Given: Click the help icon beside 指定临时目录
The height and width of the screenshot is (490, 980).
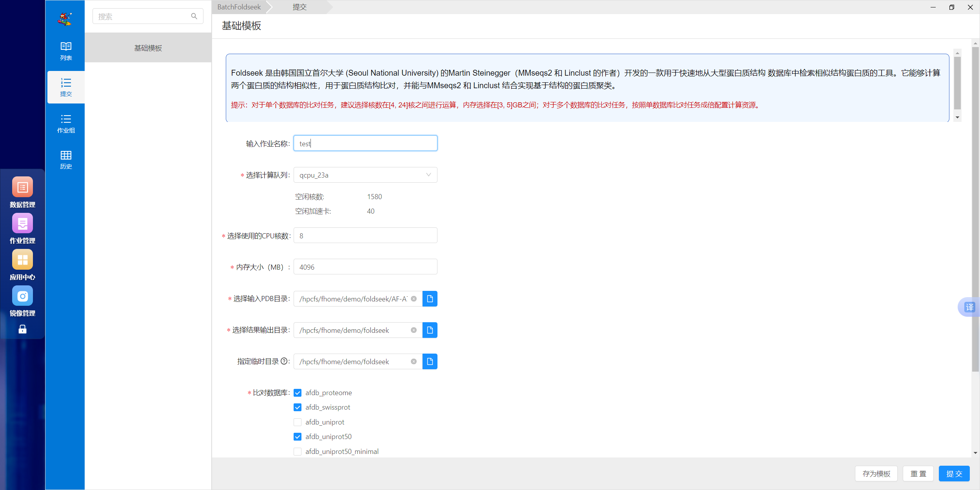Looking at the screenshot, I should pos(284,361).
